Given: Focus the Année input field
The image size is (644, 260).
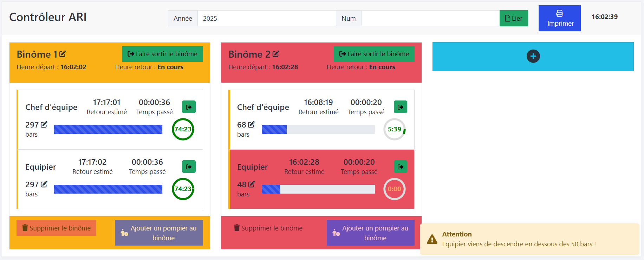Looking at the screenshot, I should coord(267,18).
